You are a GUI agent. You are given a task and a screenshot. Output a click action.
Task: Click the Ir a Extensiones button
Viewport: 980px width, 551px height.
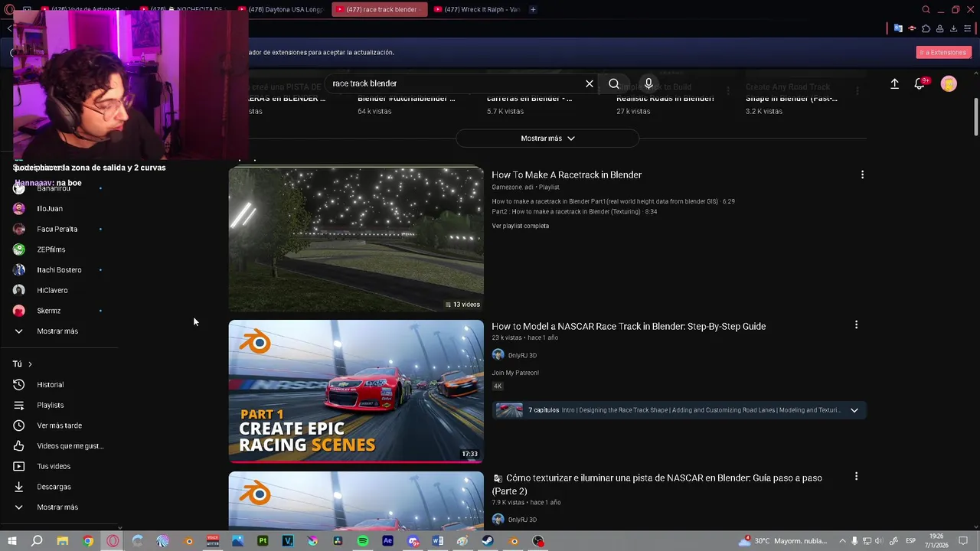pyautogui.click(x=942, y=53)
